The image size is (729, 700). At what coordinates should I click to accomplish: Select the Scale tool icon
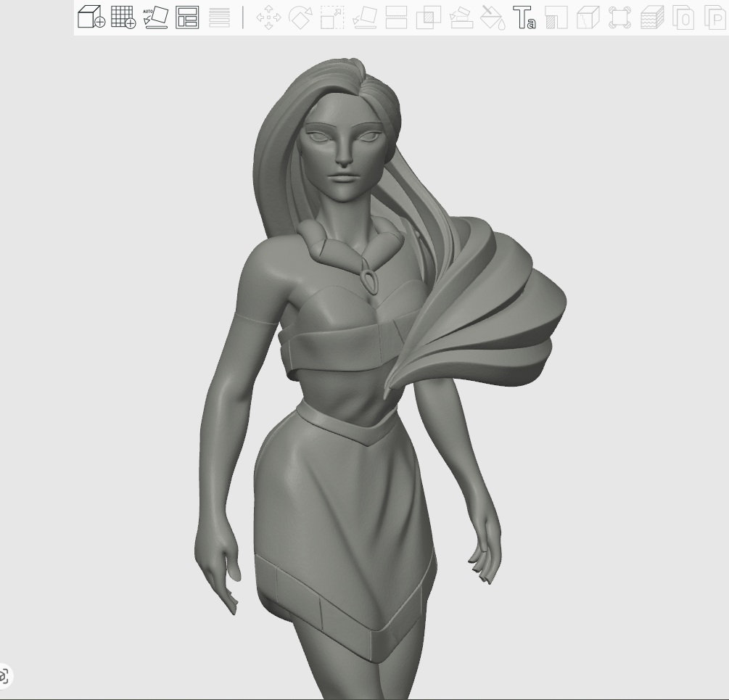[x=332, y=17]
